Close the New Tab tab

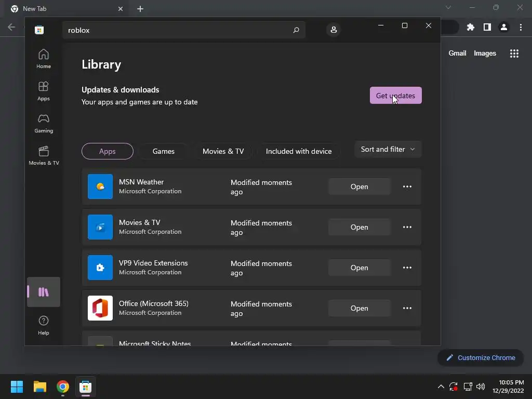coord(121,9)
